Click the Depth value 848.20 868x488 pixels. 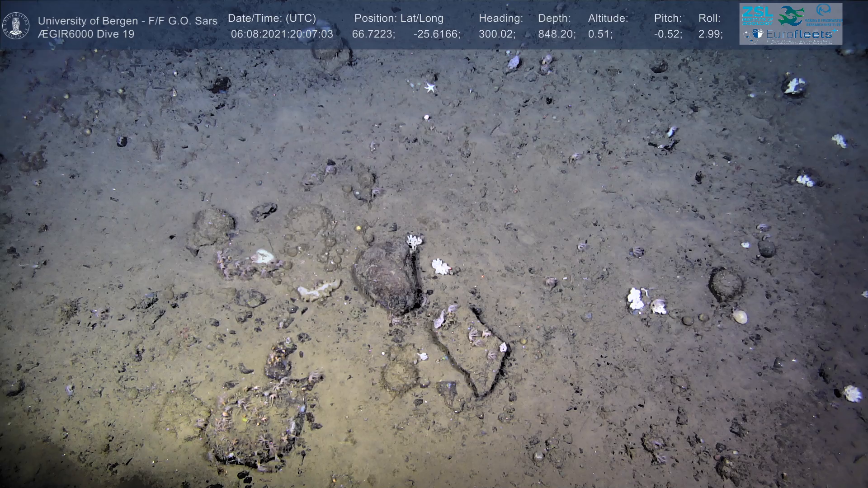click(x=557, y=34)
